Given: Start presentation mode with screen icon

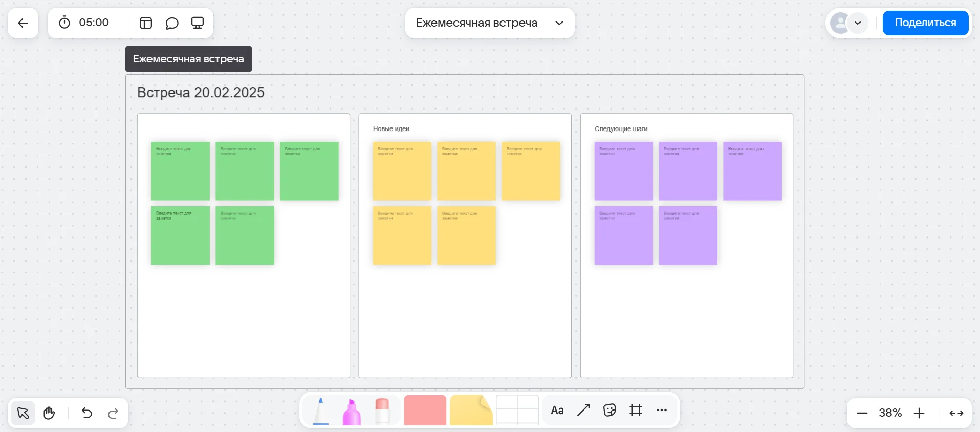Looking at the screenshot, I should [198, 23].
